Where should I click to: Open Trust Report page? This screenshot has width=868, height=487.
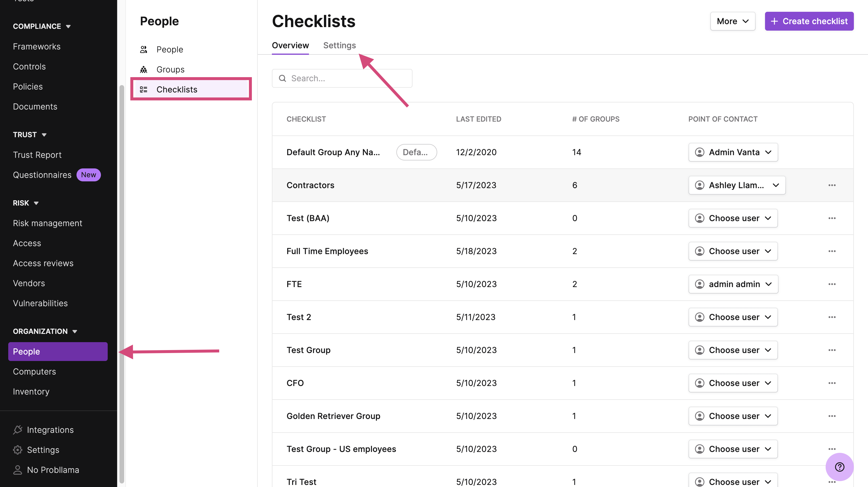(37, 155)
